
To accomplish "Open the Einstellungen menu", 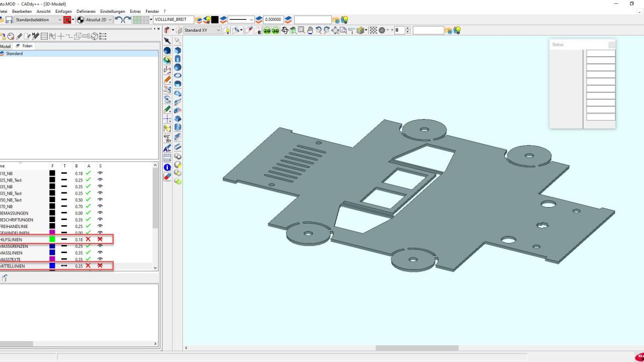I will (x=112, y=11).
